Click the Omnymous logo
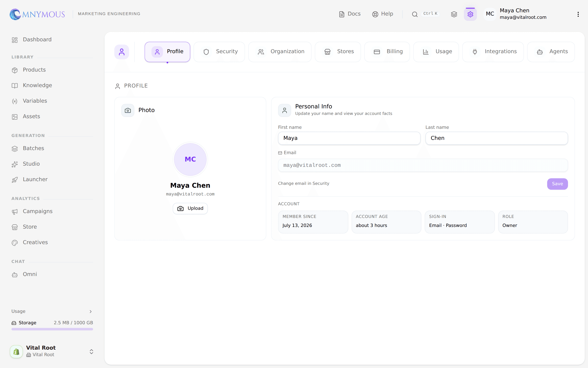The height and width of the screenshot is (368, 588). pos(37,14)
